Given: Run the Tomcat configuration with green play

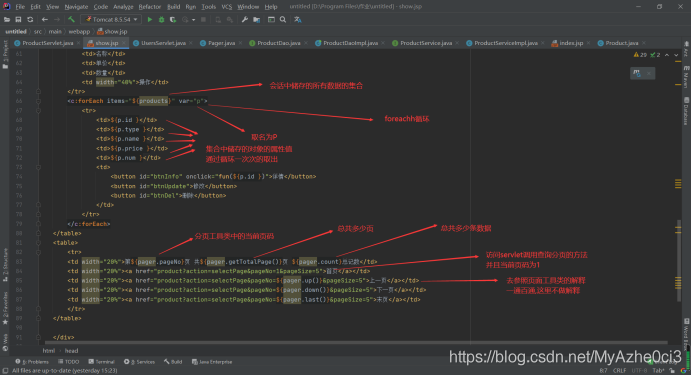Looking at the screenshot, I should pos(150,19).
